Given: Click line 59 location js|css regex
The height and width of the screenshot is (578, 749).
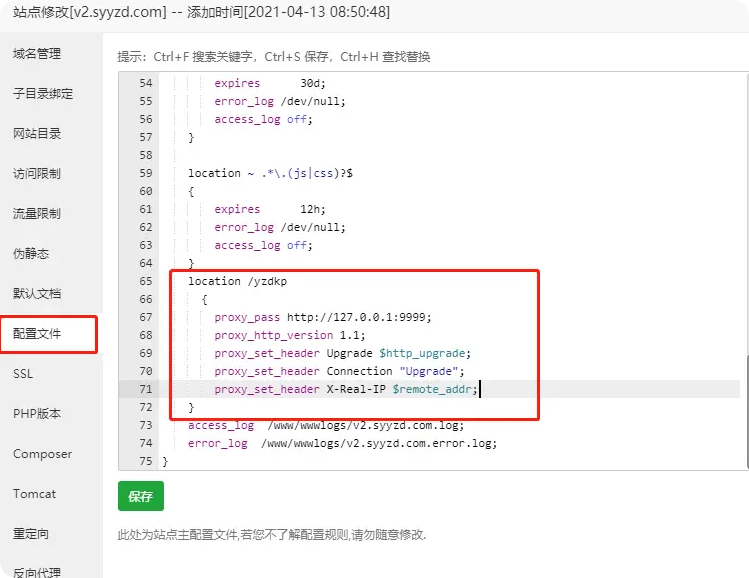Looking at the screenshot, I should (270, 173).
